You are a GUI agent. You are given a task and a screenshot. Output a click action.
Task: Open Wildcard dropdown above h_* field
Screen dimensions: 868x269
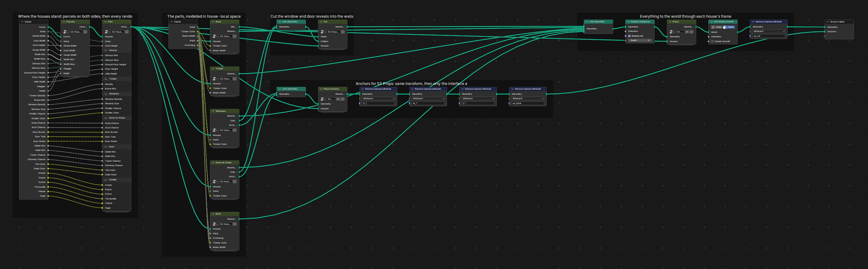[x=378, y=98]
